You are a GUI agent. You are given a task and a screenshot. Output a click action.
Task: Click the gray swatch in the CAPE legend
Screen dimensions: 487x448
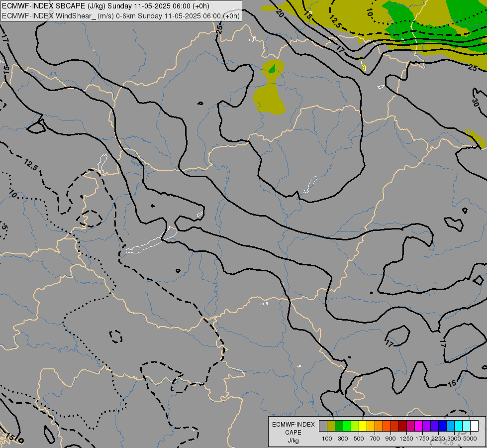(x=323, y=426)
